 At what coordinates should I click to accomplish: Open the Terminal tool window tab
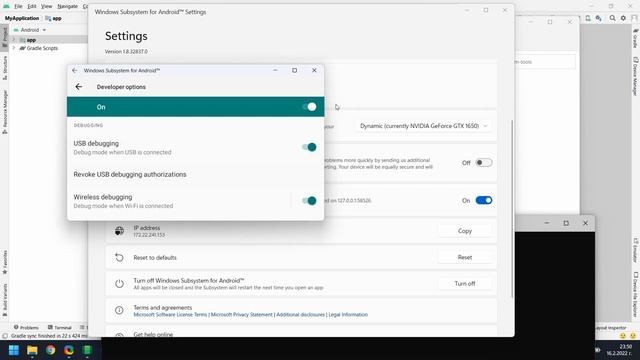click(x=60, y=327)
